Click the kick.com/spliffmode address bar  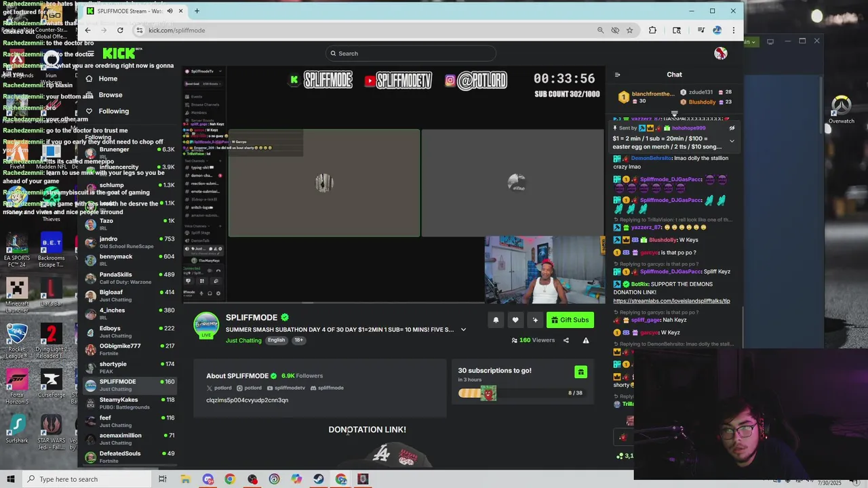(366, 30)
